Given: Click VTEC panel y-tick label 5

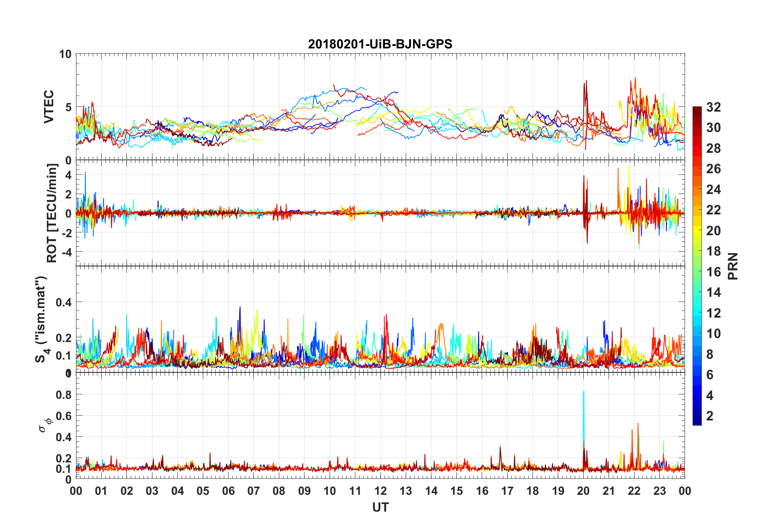Looking at the screenshot, I should tap(68, 107).
